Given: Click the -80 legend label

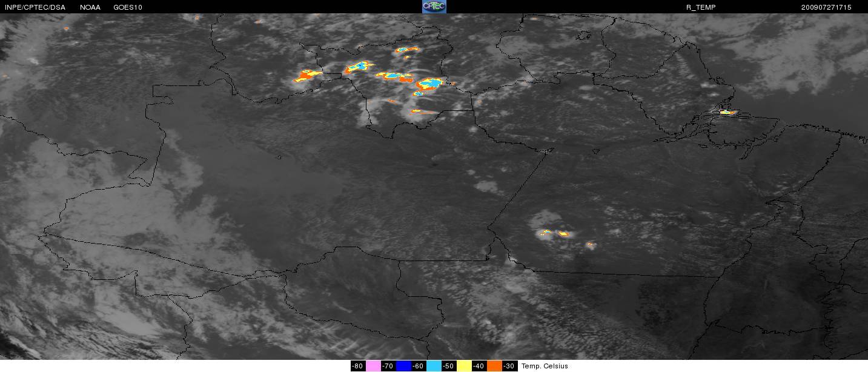Looking at the screenshot, I should [358, 366].
